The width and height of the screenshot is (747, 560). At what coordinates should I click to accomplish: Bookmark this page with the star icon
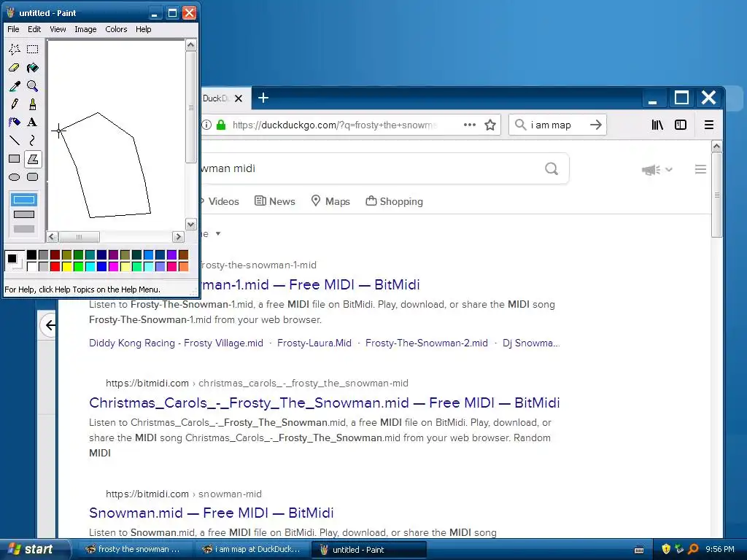point(490,125)
